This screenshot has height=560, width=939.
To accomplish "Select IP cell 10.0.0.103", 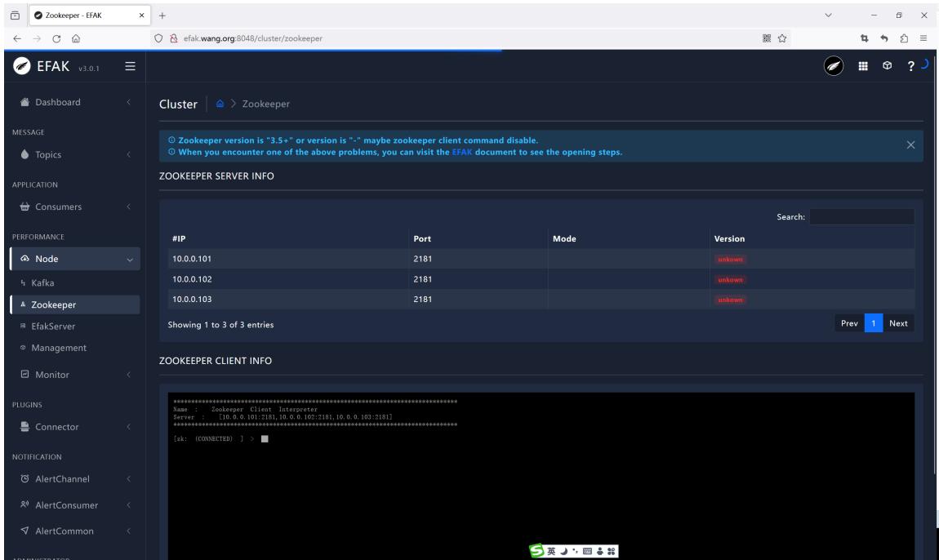I will coord(192,299).
